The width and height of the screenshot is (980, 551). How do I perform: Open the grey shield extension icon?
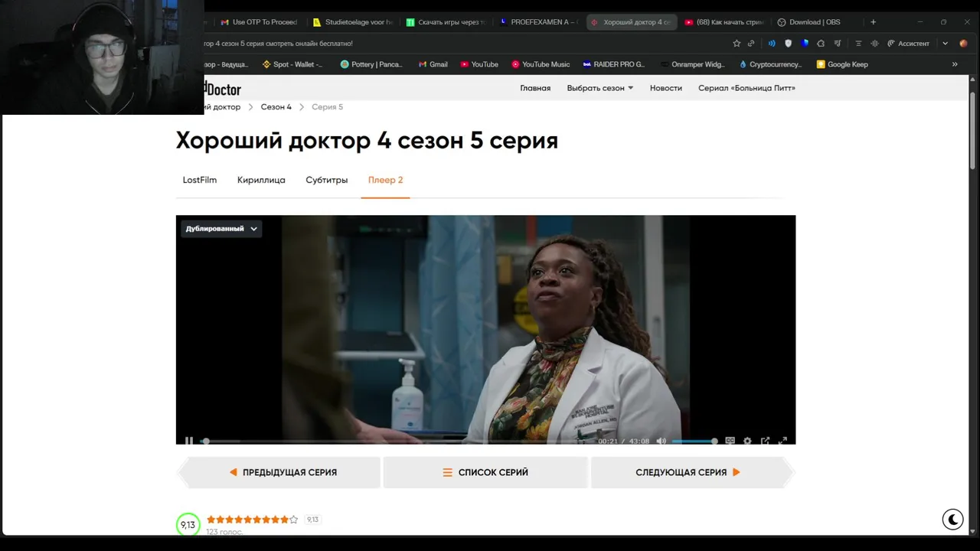[789, 44]
